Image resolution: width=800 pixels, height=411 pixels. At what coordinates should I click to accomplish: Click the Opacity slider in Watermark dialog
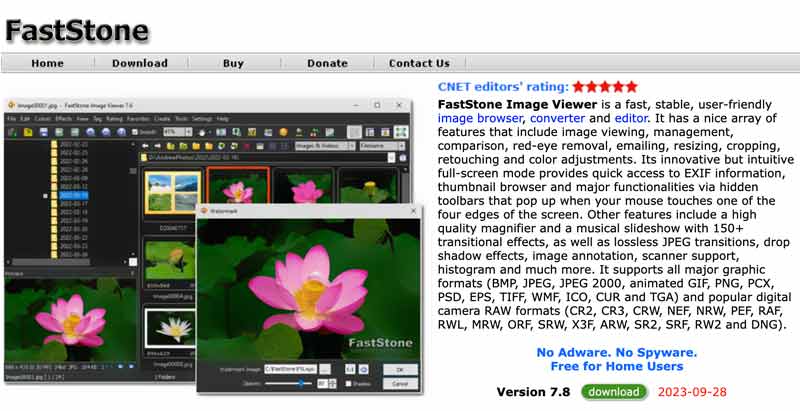pos(288,383)
